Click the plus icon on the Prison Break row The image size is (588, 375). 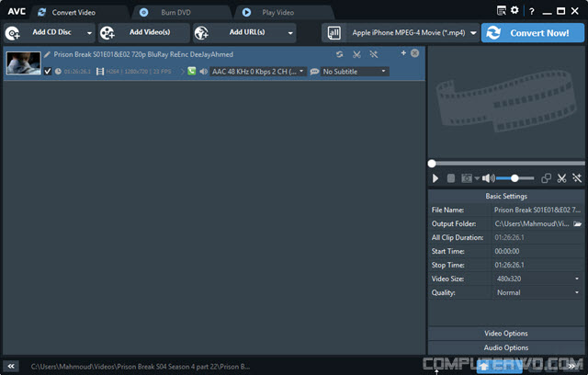403,53
